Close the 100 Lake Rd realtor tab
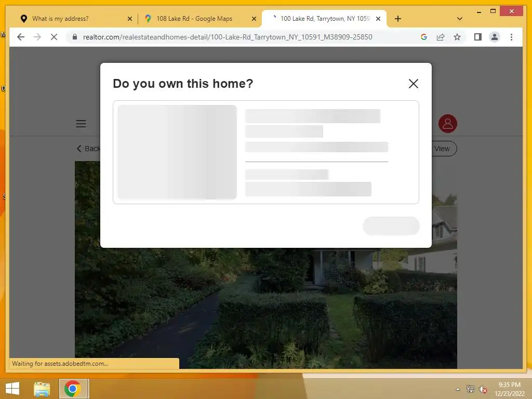532x399 pixels. coord(378,19)
